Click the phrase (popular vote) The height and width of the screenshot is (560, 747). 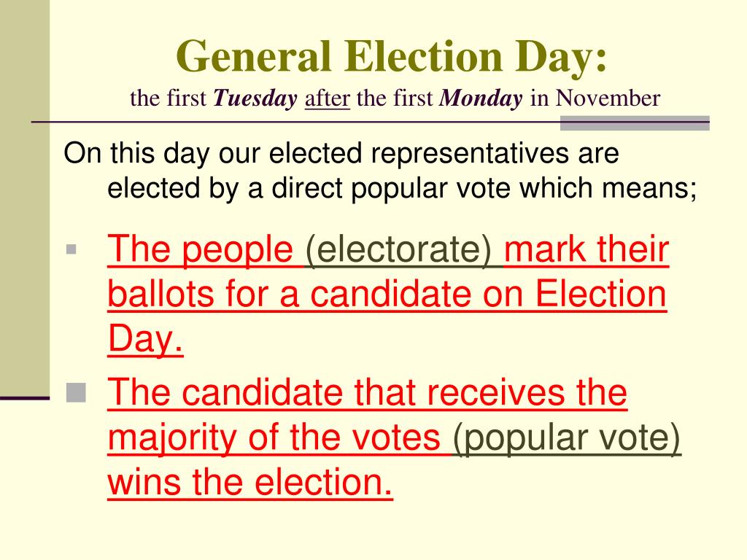coord(567,437)
